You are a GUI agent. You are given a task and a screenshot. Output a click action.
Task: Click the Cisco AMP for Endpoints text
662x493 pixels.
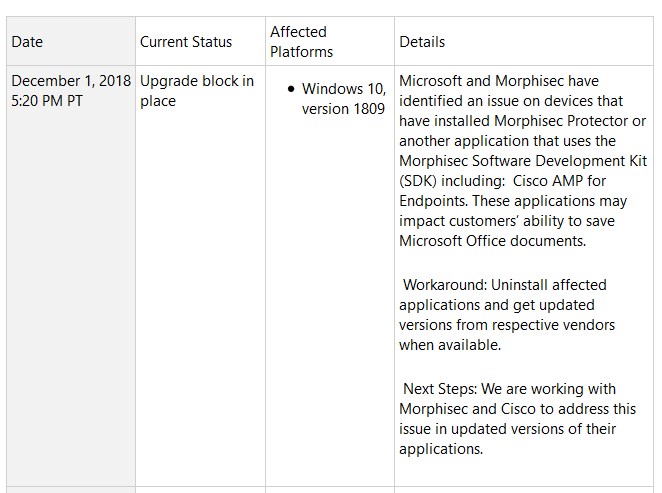pyautogui.click(x=502, y=191)
